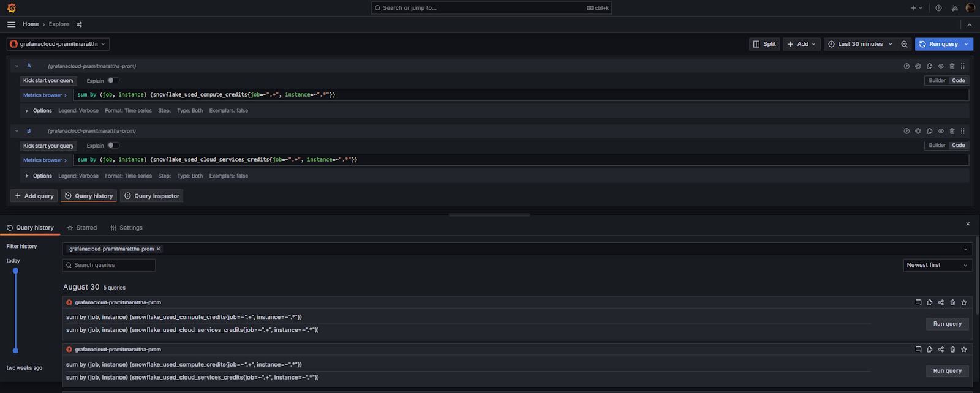Star the first history entry
This screenshot has height=393, width=980.
pos(964,302)
